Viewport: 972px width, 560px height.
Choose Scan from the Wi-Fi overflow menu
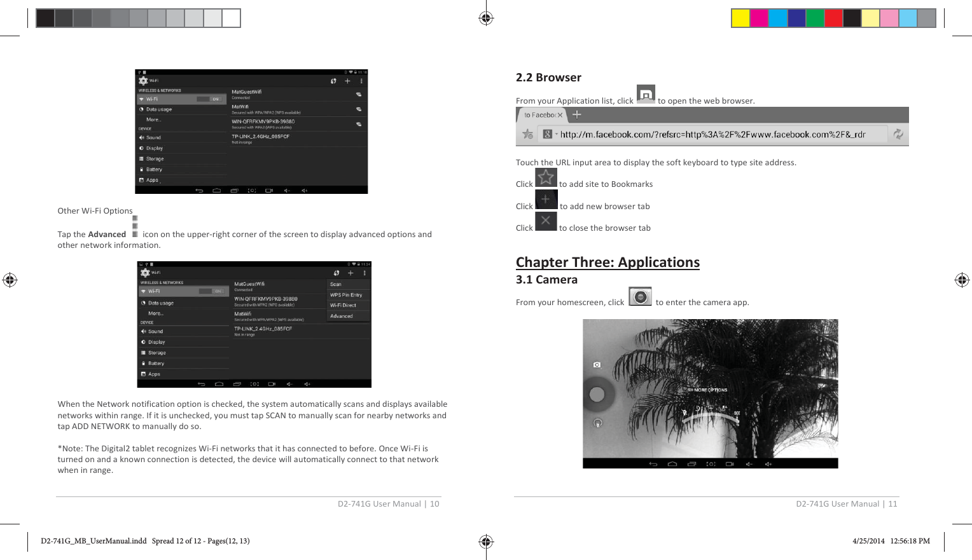click(x=348, y=284)
